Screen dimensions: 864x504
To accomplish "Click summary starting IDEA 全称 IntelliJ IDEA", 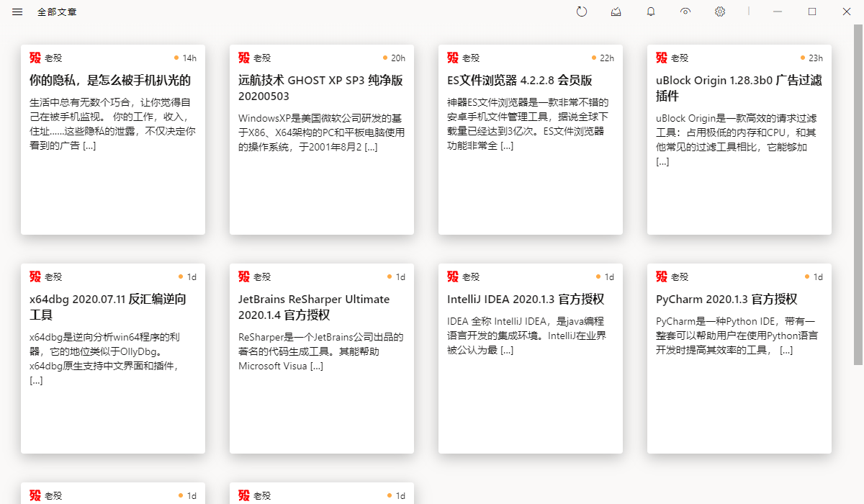I will (x=526, y=336).
